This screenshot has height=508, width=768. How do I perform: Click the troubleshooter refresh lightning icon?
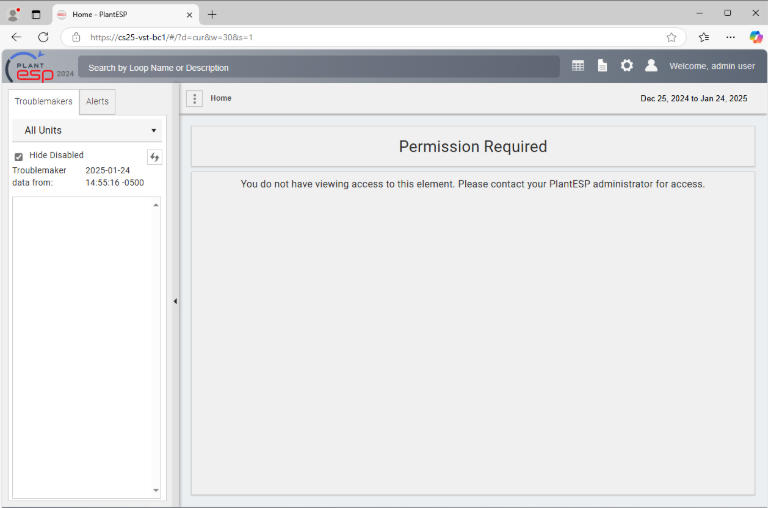coord(155,157)
